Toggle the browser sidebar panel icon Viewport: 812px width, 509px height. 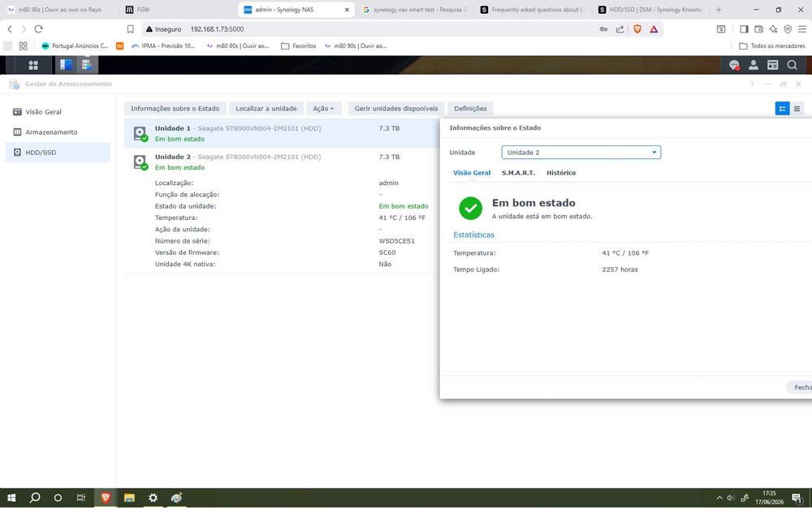click(744, 29)
